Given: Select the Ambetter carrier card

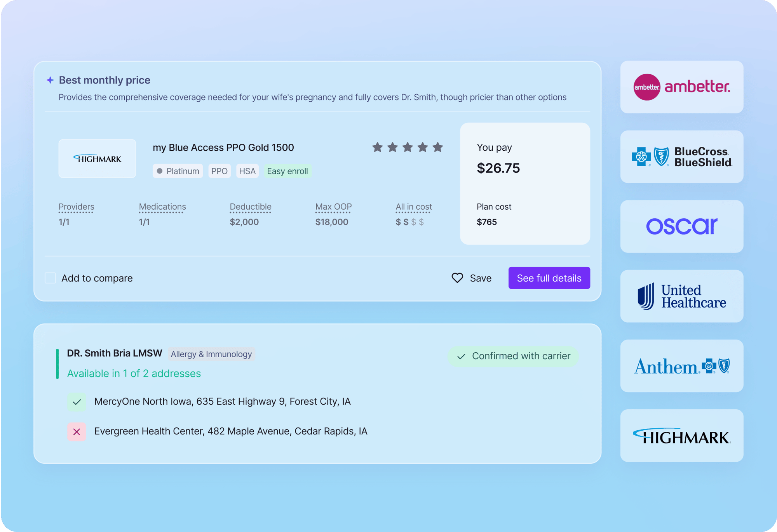Looking at the screenshot, I should (x=682, y=87).
